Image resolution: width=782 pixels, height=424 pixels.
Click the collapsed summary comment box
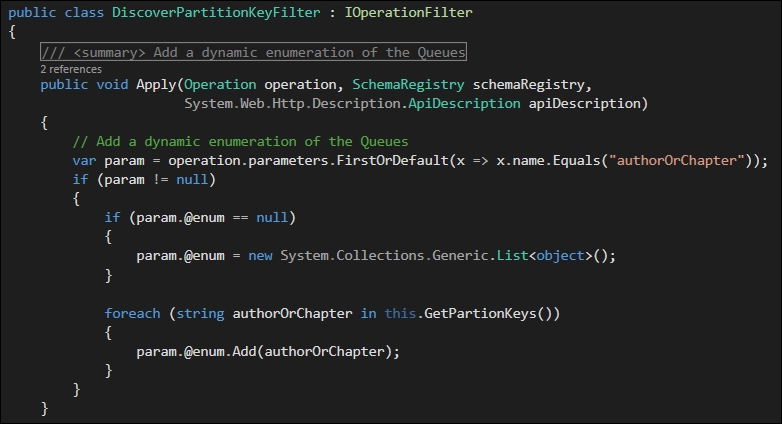tap(253, 52)
